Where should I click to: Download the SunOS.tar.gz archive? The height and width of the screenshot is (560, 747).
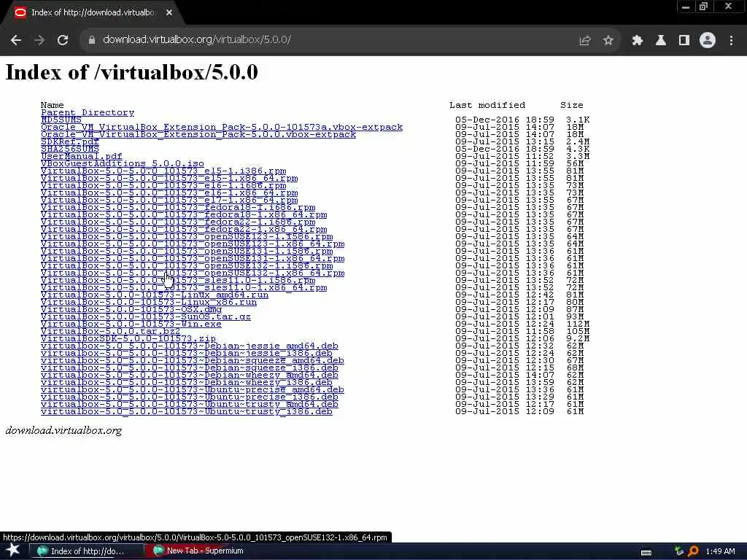(x=146, y=317)
